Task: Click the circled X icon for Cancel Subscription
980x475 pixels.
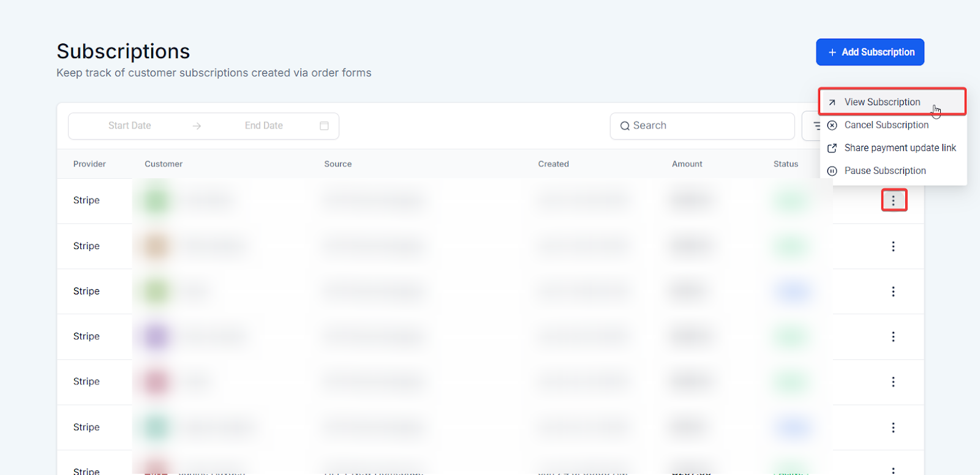Action: [832, 125]
